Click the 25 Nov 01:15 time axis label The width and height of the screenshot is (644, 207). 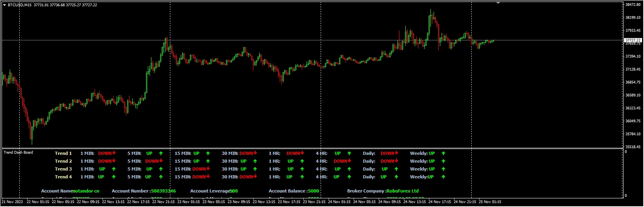click(x=489, y=202)
